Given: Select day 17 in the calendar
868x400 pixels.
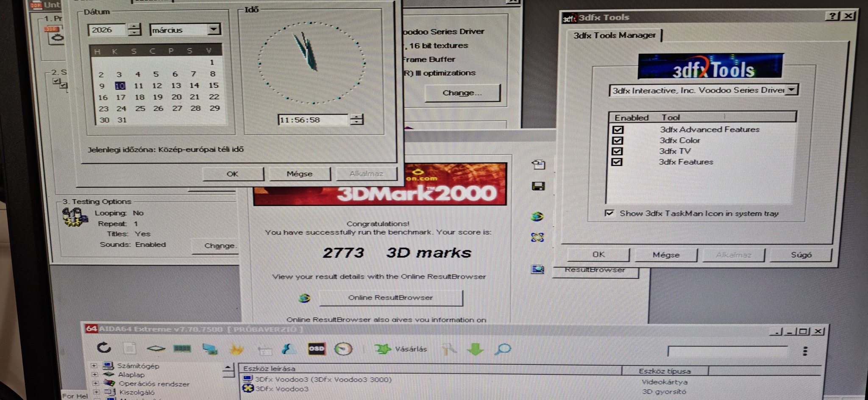Looking at the screenshot, I should point(121,97).
